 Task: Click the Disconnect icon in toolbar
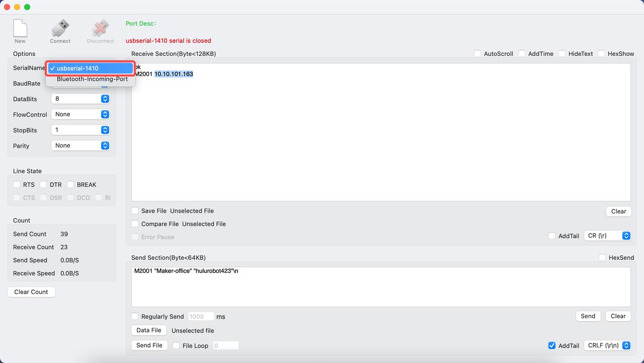[x=101, y=28]
